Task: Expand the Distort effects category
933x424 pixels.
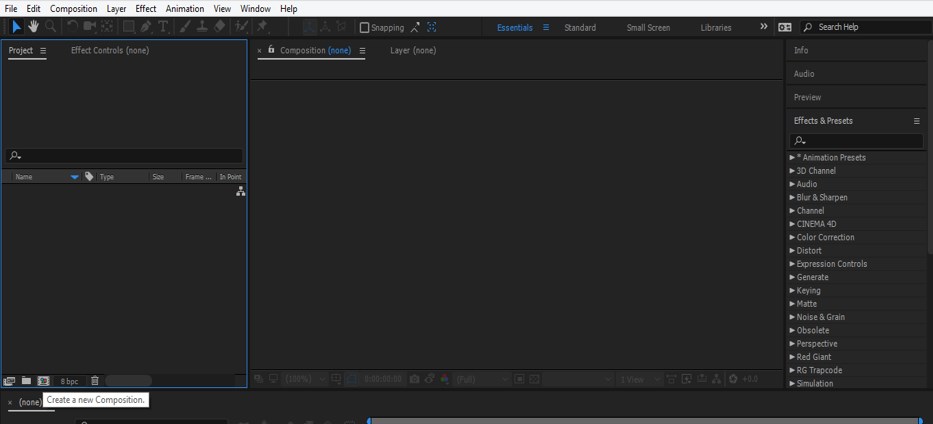Action: tap(792, 250)
